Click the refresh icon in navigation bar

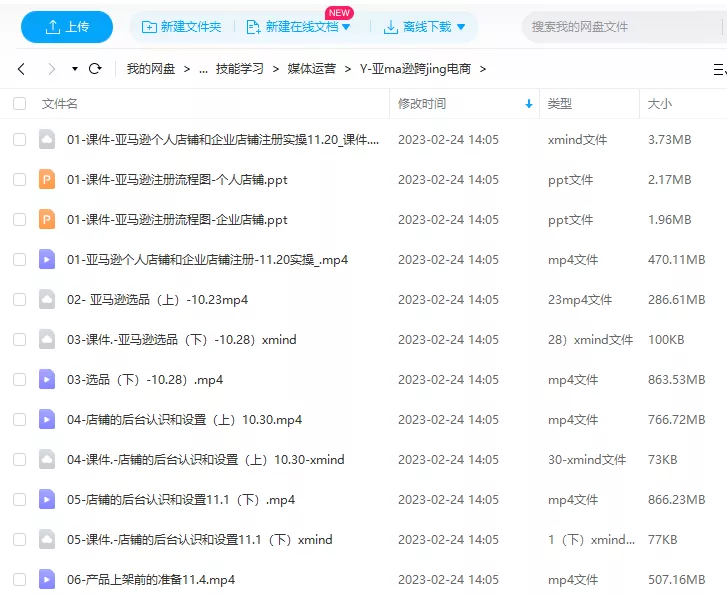coord(95,69)
